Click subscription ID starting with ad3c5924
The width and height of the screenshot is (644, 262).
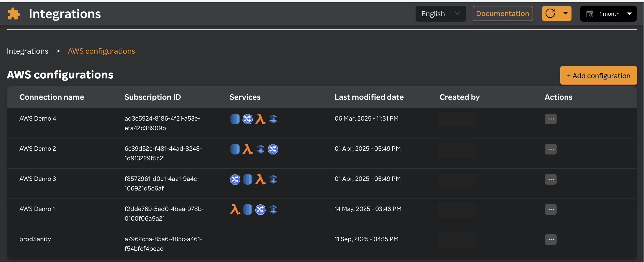pyautogui.click(x=162, y=123)
